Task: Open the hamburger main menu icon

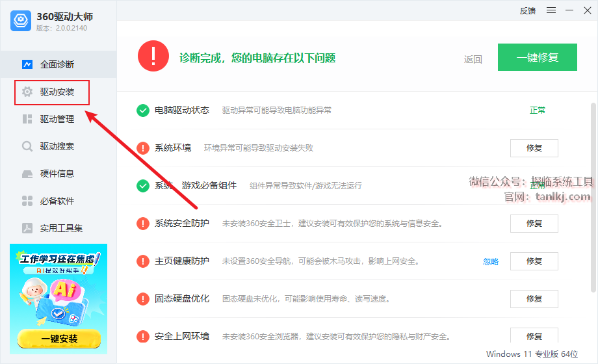Action: [551, 10]
